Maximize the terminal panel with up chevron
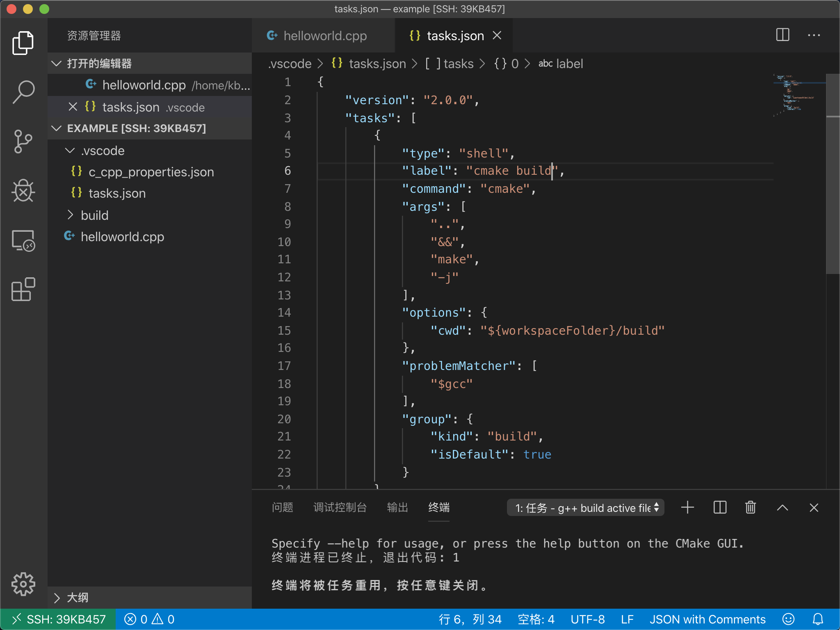The width and height of the screenshot is (840, 630). [x=782, y=508]
